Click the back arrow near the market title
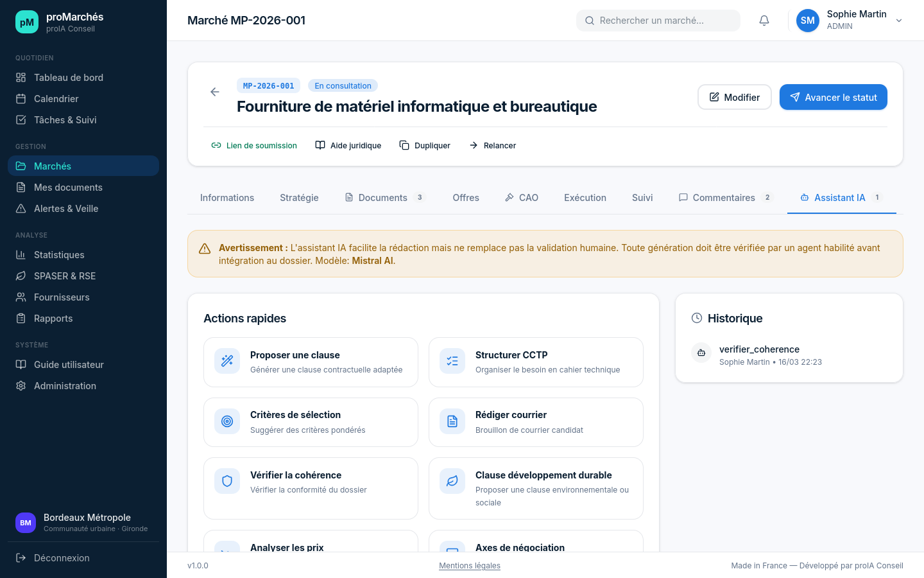This screenshot has width=924, height=578. (x=214, y=92)
